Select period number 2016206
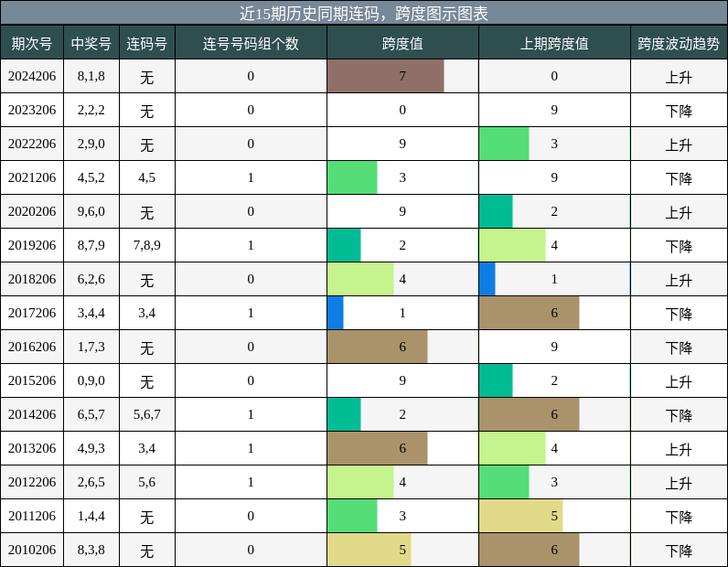The height and width of the screenshot is (567, 728). click(x=32, y=347)
